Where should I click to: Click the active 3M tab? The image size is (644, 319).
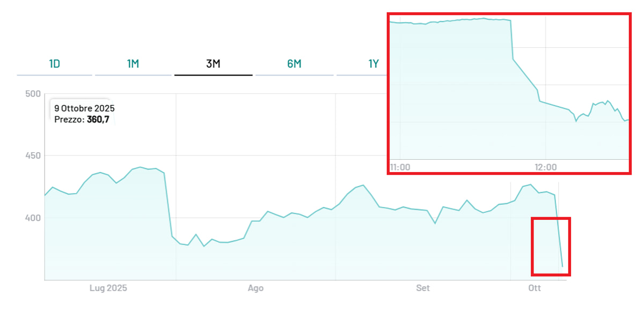213,64
